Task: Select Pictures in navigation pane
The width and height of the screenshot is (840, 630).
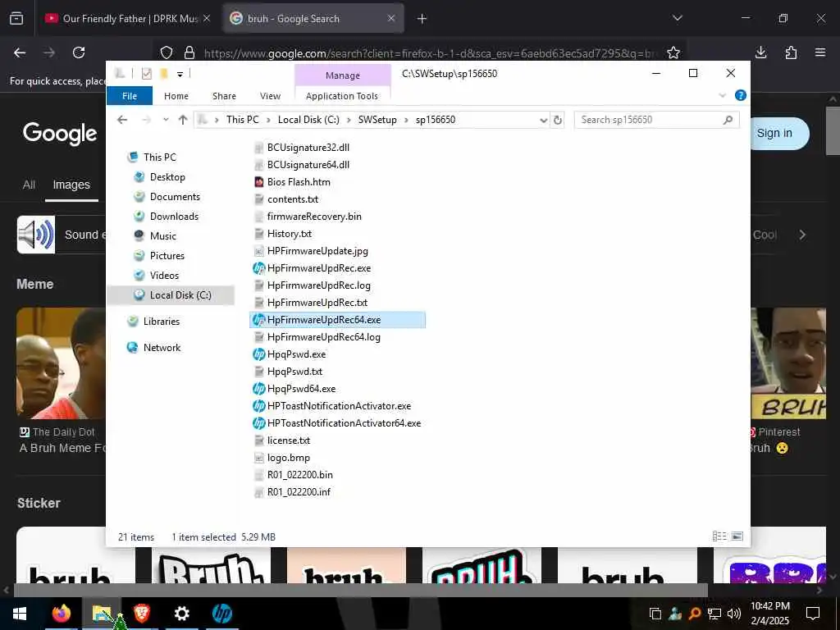Action: point(167,256)
